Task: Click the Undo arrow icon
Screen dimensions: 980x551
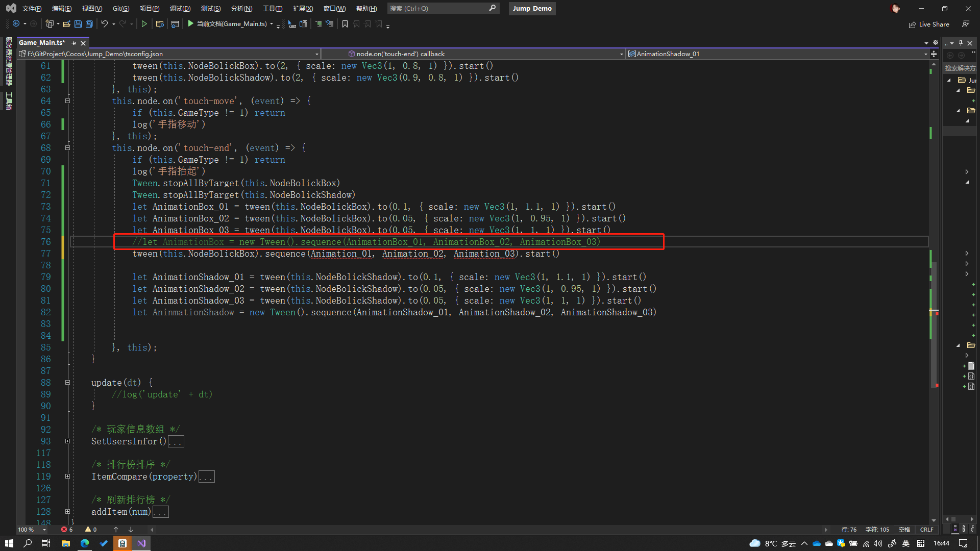Action: click(104, 24)
